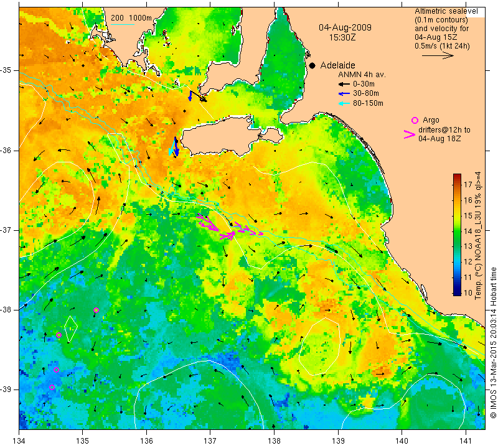Click the latitude axis label -38

point(6,310)
